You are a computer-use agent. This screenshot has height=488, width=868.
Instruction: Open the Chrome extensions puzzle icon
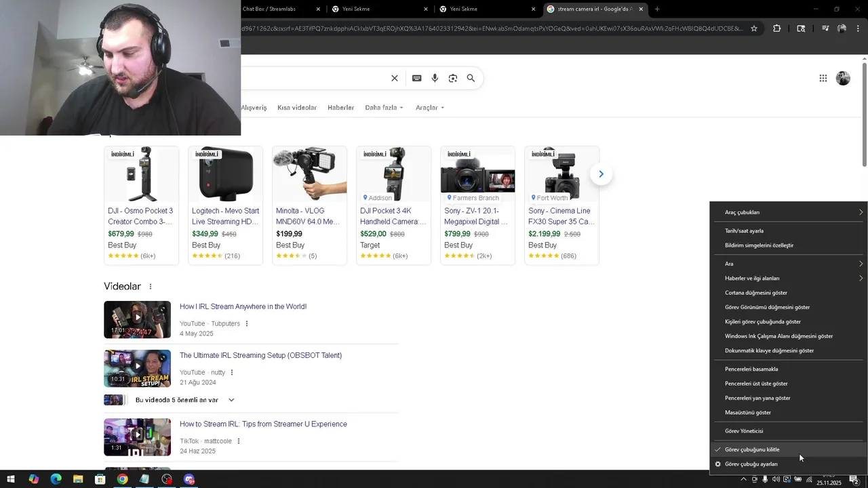[776, 28]
